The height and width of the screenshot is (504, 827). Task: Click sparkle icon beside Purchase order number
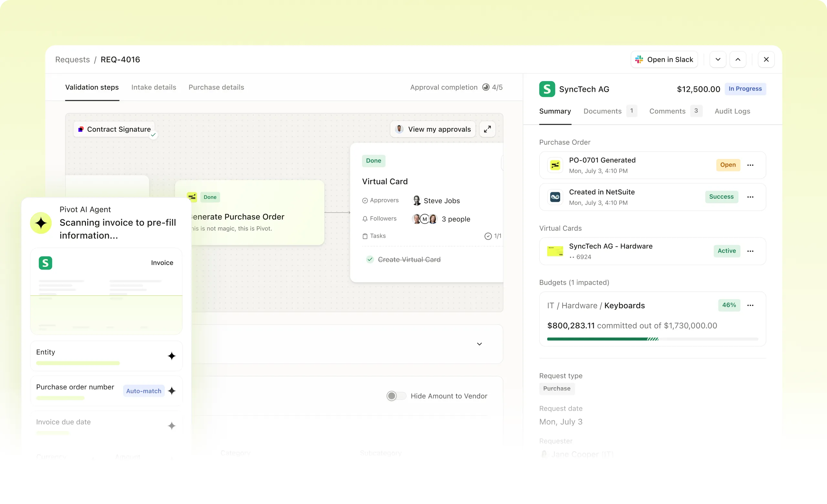tap(172, 391)
